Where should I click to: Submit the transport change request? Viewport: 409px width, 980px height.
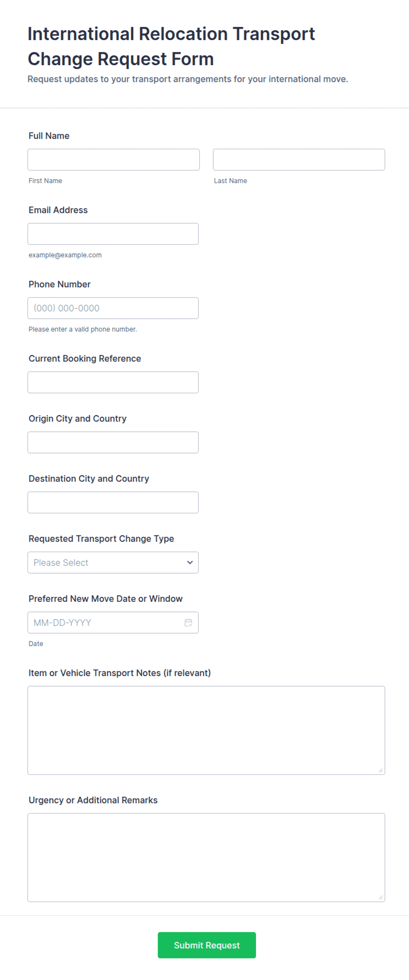tap(207, 945)
